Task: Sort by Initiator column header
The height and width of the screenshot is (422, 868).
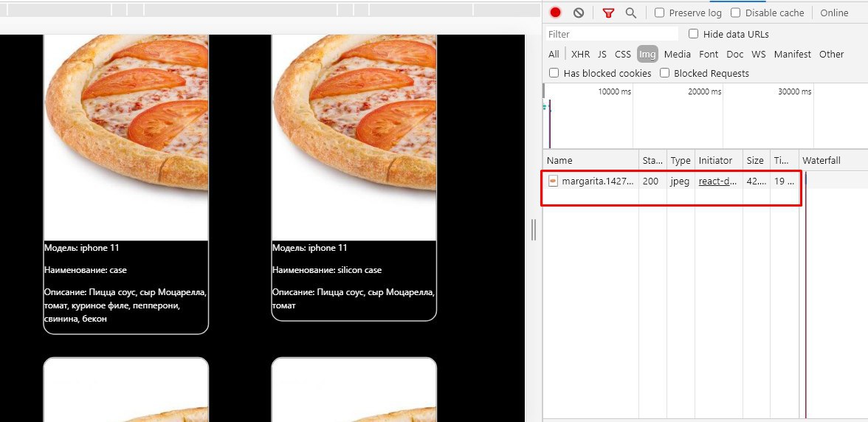Action: [719, 160]
